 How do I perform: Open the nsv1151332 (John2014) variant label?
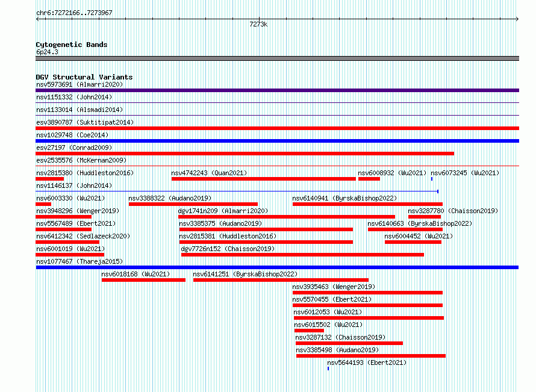tap(74, 97)
